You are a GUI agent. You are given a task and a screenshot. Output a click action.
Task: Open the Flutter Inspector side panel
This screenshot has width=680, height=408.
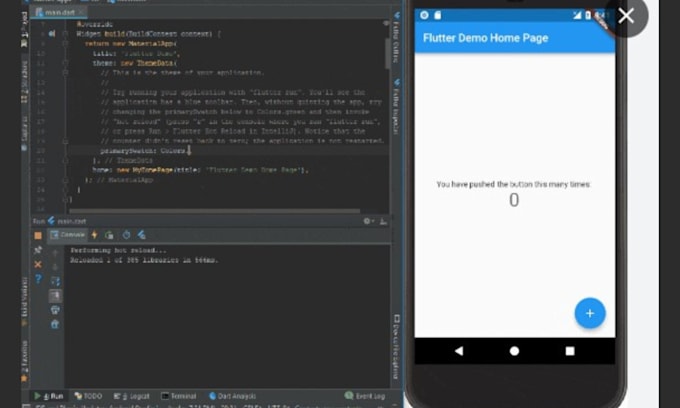(396, 107)
